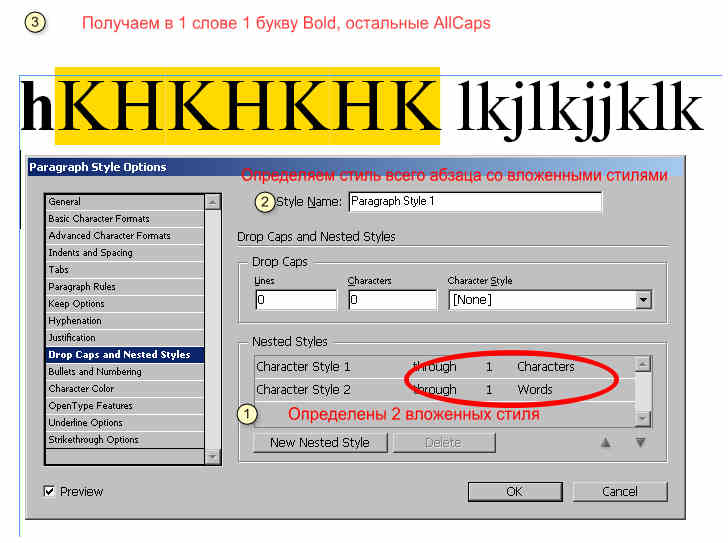Click Words unit in second nested style
Image resolution: width=728 pixels, height=543 pixels.
coord(535,390)
